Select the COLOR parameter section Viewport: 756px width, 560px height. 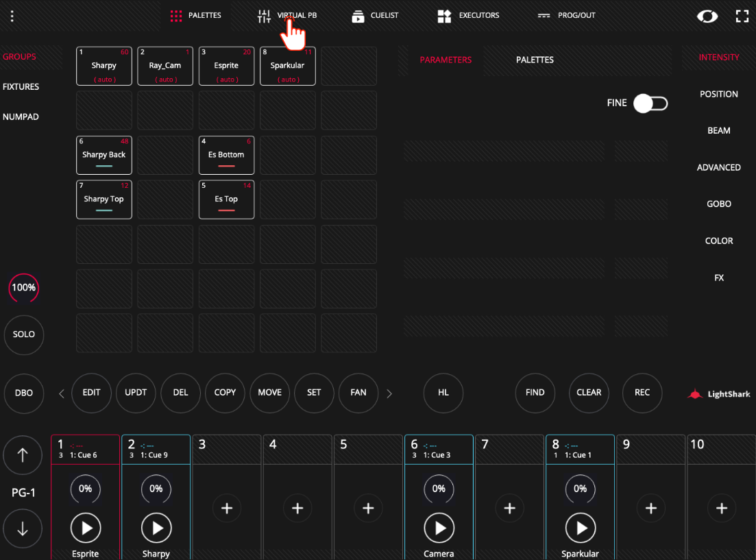pos(719,241)
